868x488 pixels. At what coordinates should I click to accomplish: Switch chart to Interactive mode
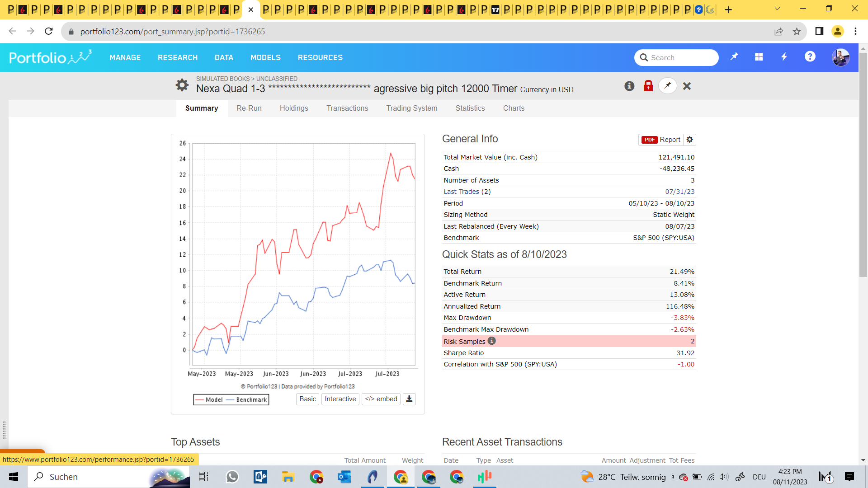click(x=340, y=399)
